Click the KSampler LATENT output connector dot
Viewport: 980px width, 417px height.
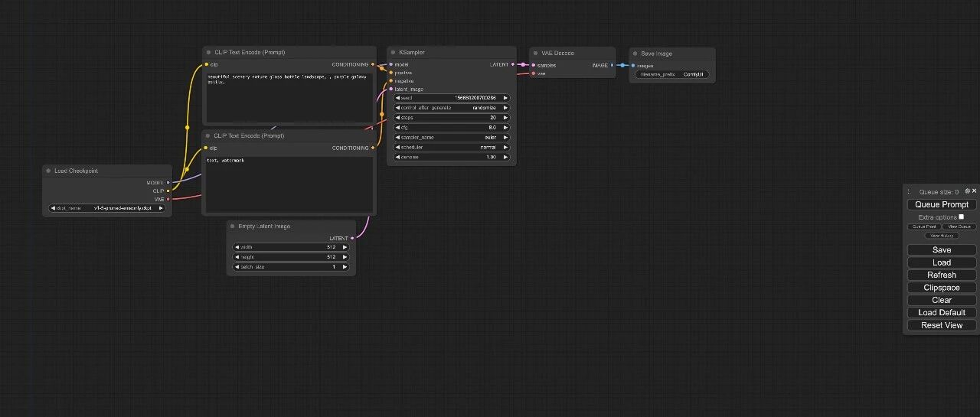click(x=513, y=64)
